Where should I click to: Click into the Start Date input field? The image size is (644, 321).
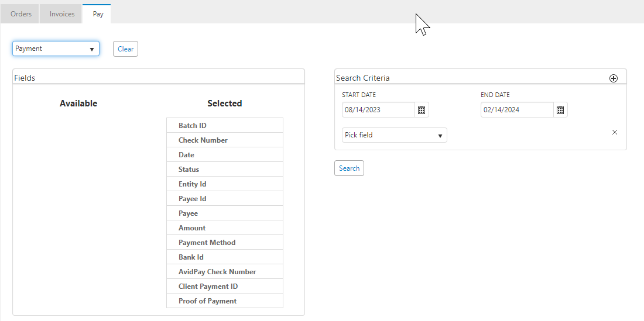pyautogui.click(x=378, y=110)
